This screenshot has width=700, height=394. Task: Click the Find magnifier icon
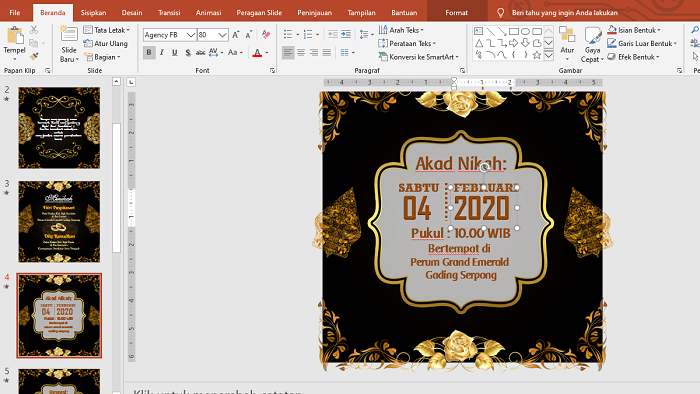tap(695, 30)
